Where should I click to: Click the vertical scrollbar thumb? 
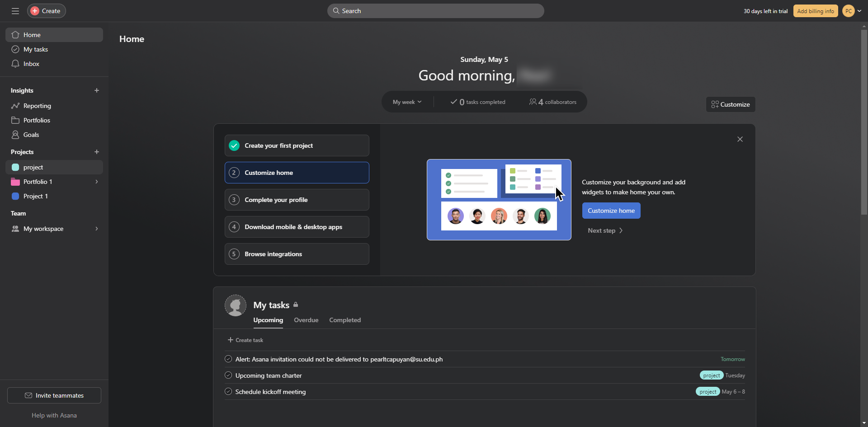pyautogui.click(x=864, y=122)
